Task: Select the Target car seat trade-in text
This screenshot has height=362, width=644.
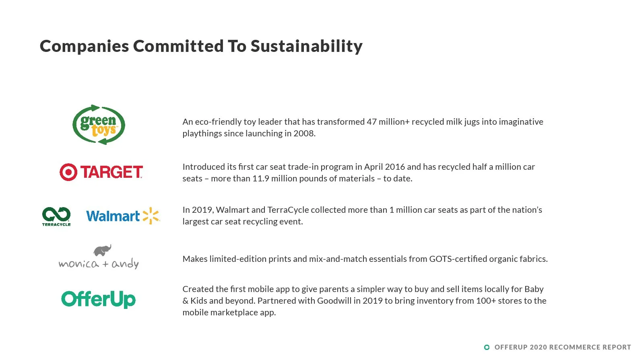Action: (x=359, y=173)
